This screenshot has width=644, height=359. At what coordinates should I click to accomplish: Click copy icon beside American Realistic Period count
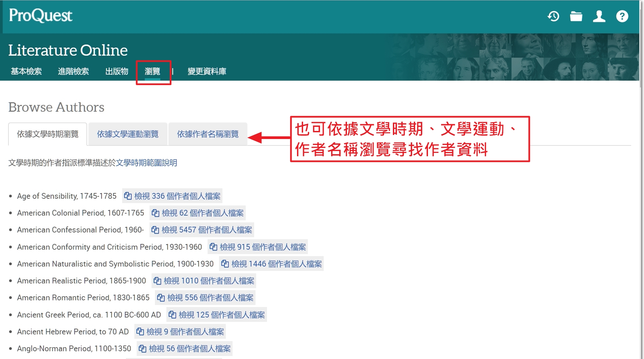[x=157, y=281]
